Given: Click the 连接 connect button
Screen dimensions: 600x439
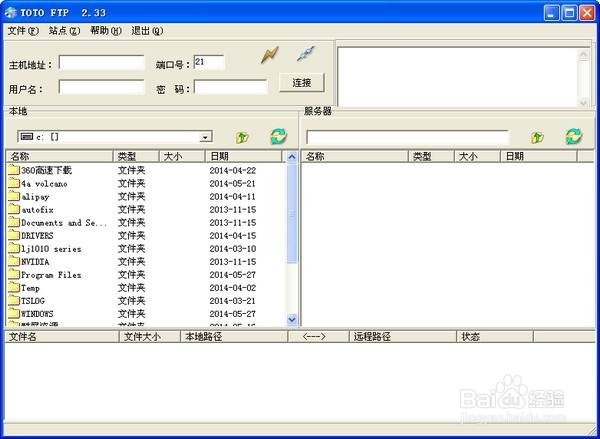Looking at the screenshot, I should click(302, 83).
